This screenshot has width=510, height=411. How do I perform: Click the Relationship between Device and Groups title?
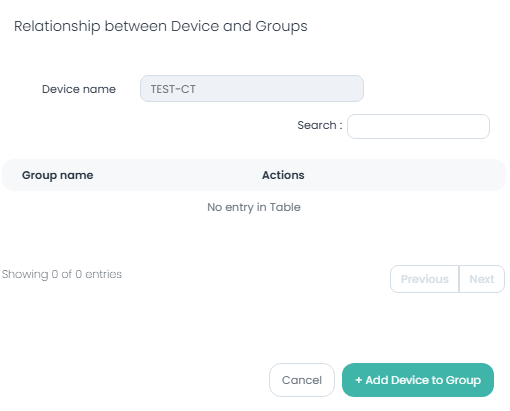161,26
